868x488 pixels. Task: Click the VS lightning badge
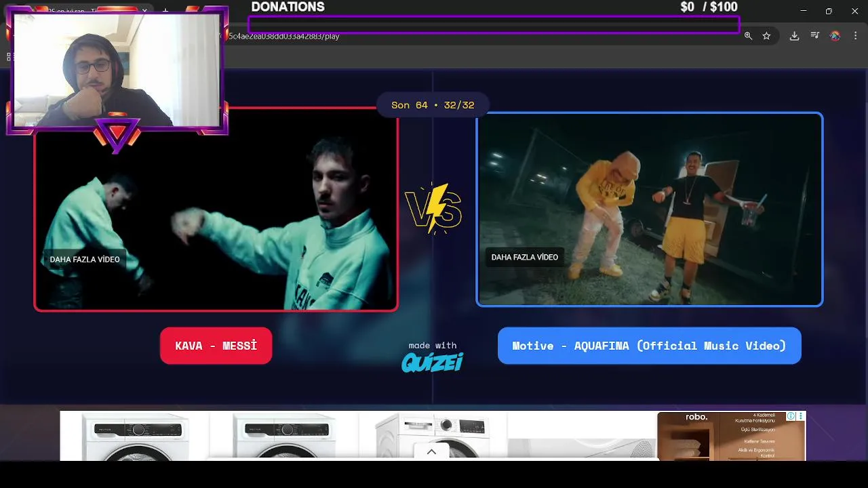[434, 209]
